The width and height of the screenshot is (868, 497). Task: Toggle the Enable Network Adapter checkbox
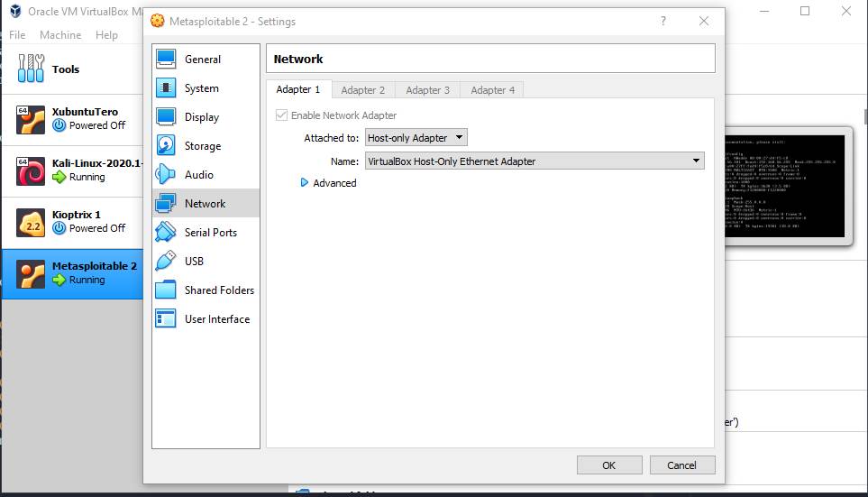(x=282, y=115)
